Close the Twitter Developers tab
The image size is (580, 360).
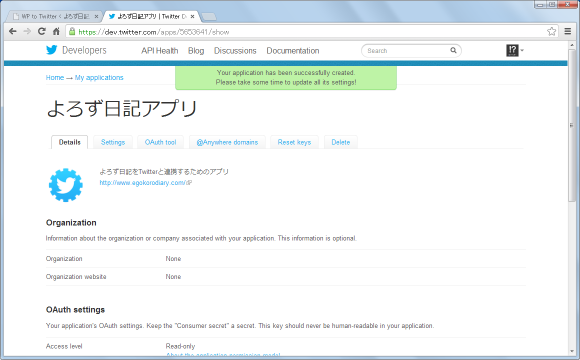192,16
